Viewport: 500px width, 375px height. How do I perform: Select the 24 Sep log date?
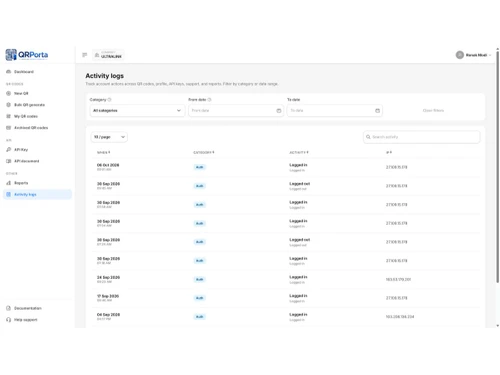tap(108, 277)
